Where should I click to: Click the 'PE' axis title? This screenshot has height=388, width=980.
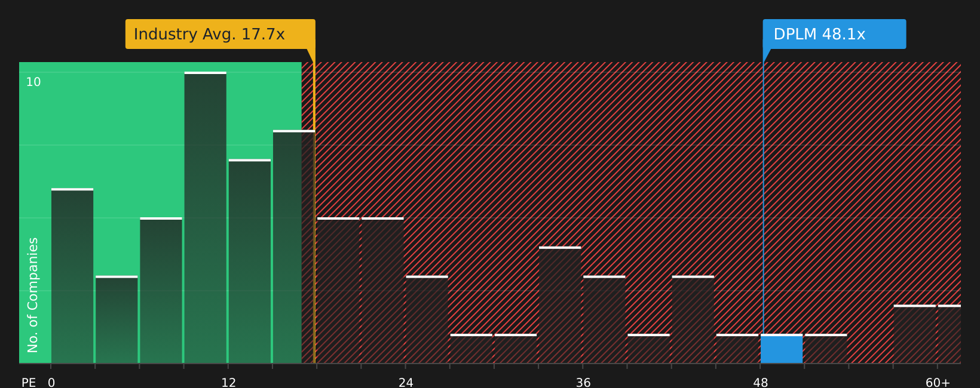point(29,383)
